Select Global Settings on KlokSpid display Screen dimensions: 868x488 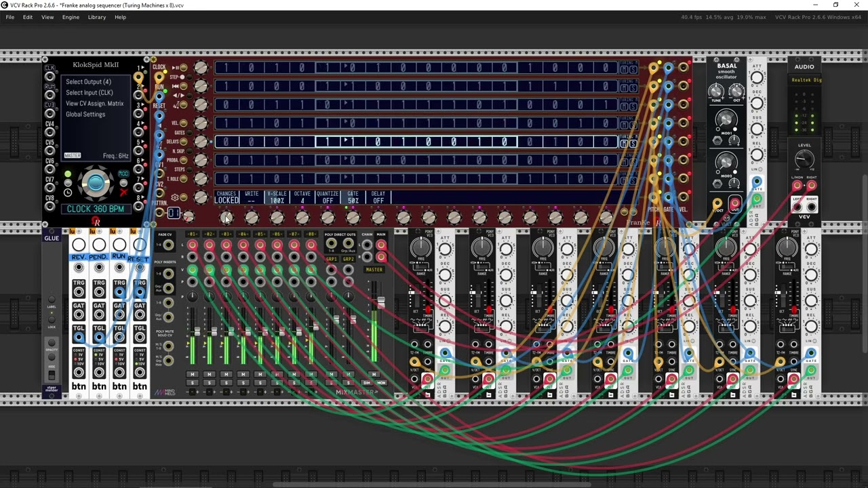point(85,114)
